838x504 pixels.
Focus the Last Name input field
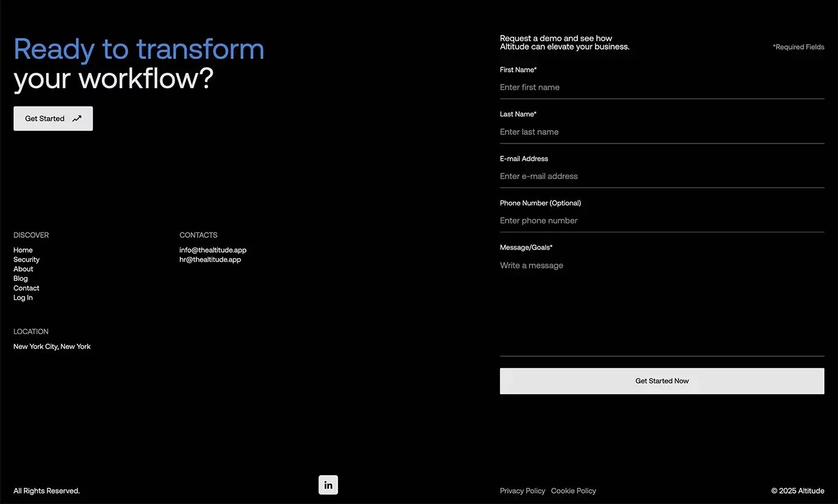(x=662, y=132)
